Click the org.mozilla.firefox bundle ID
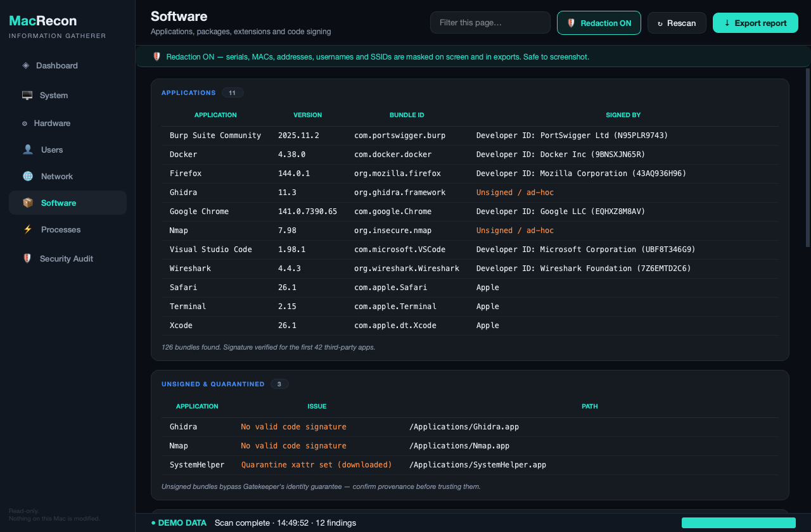 click(397, 174)
